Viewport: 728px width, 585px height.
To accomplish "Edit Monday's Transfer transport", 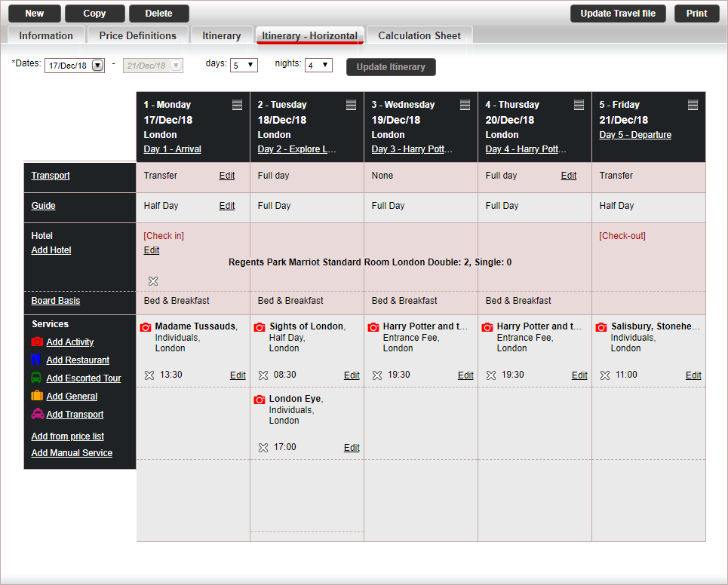I will (x=227, y=176).
